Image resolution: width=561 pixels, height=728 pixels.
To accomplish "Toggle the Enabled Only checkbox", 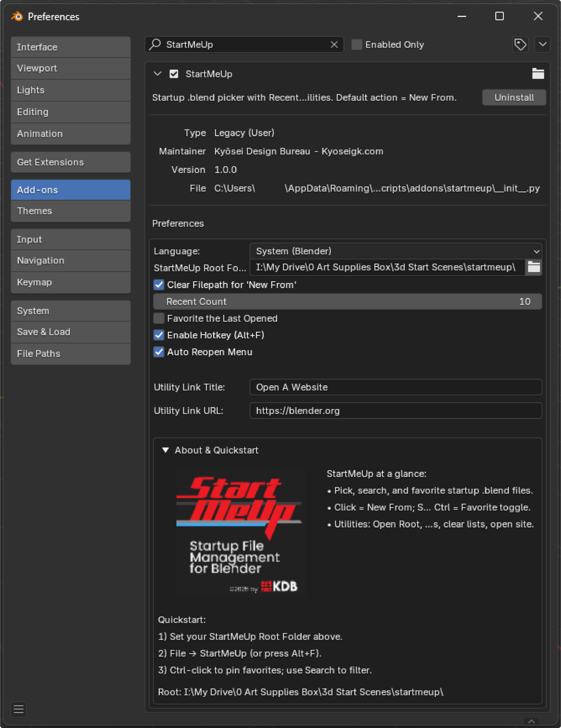I will click(x=357, y=45).
